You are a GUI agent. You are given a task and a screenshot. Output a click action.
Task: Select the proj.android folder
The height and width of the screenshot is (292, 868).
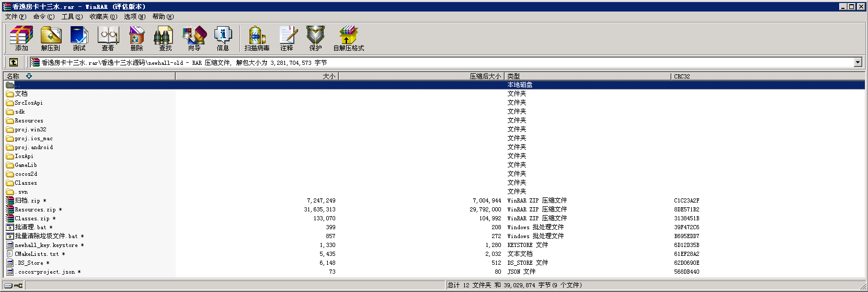[33, 148]
